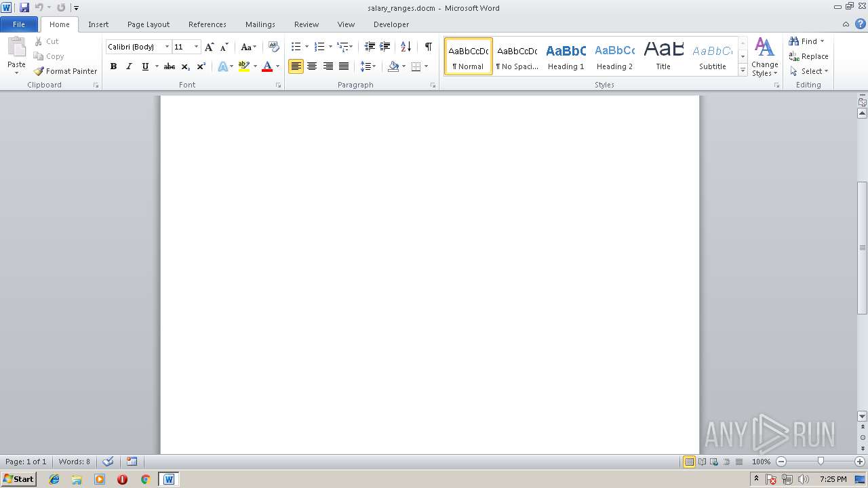Toggle Subscript formatting
868x488 pixels.
[x=185, y=66]
